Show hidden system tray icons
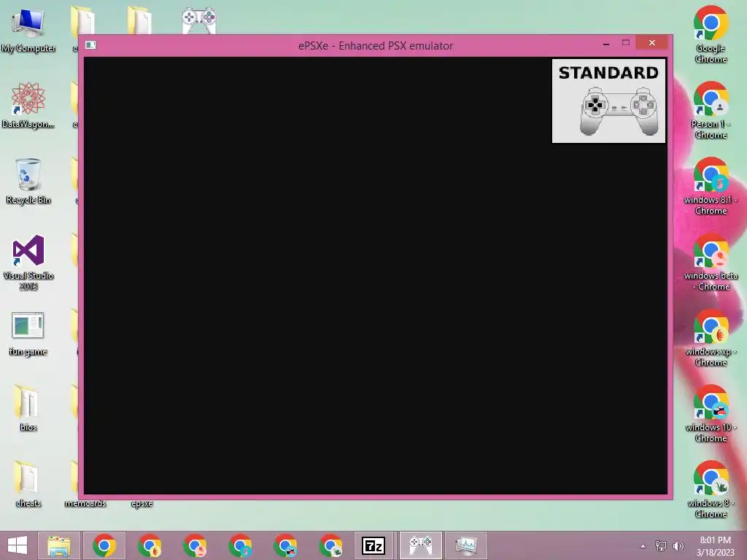This screenshot has height=560, width=747. 643,546
